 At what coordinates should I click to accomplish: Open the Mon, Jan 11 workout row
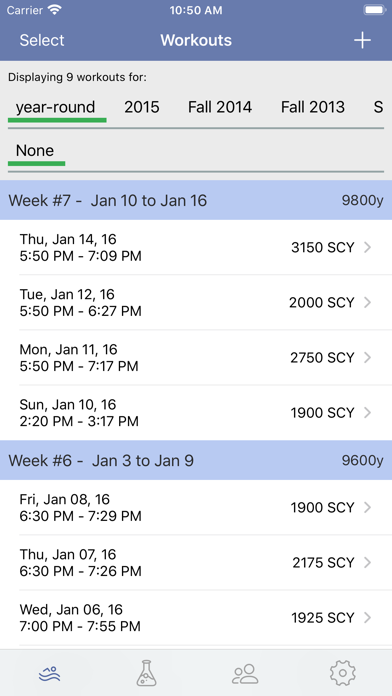point(196,357)
